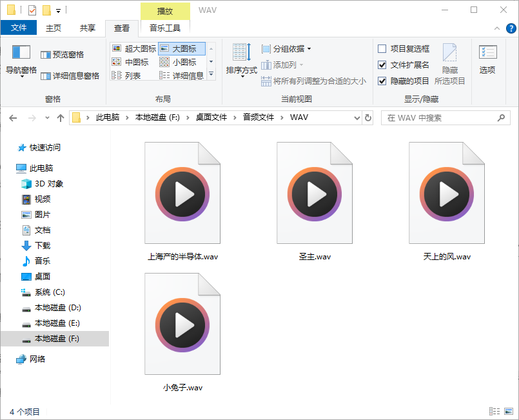Viewport: 519px width, 420px height.
Task: Switch to the 音乐工具 ribbon tab
Action: [x=165, y=28]
